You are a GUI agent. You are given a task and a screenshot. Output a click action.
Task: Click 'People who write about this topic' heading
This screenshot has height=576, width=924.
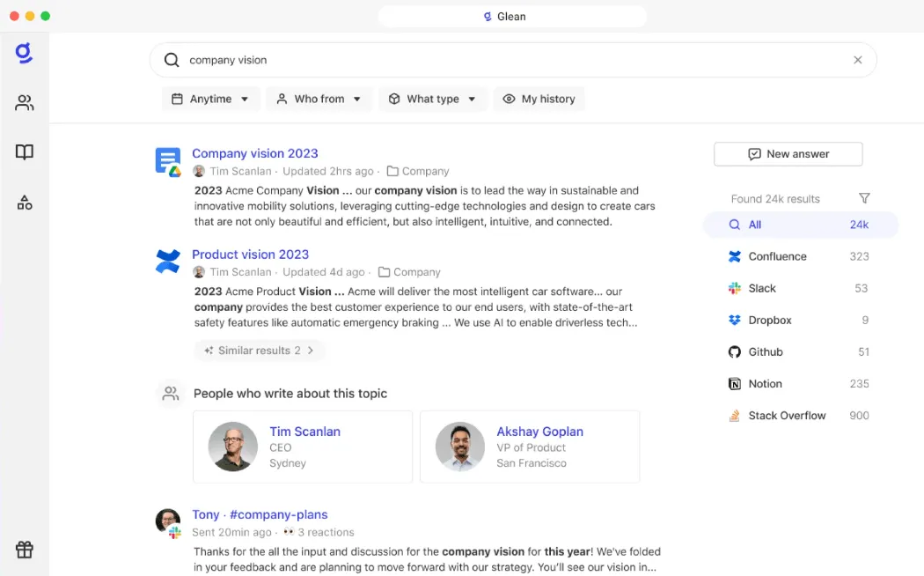(x=290, y=393)
